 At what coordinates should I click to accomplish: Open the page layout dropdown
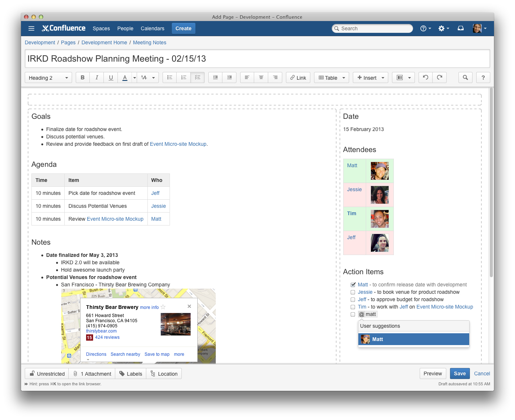pos(403,78)
